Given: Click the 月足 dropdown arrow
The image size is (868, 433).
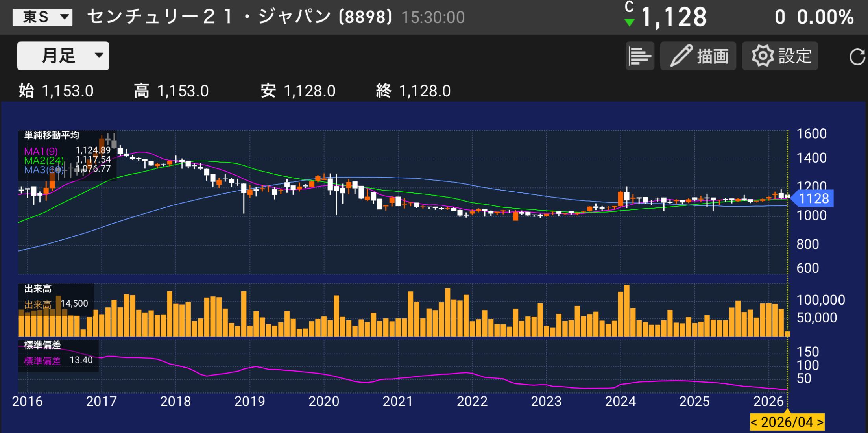Looking at the screenshot, I should [x=100, y=56].
